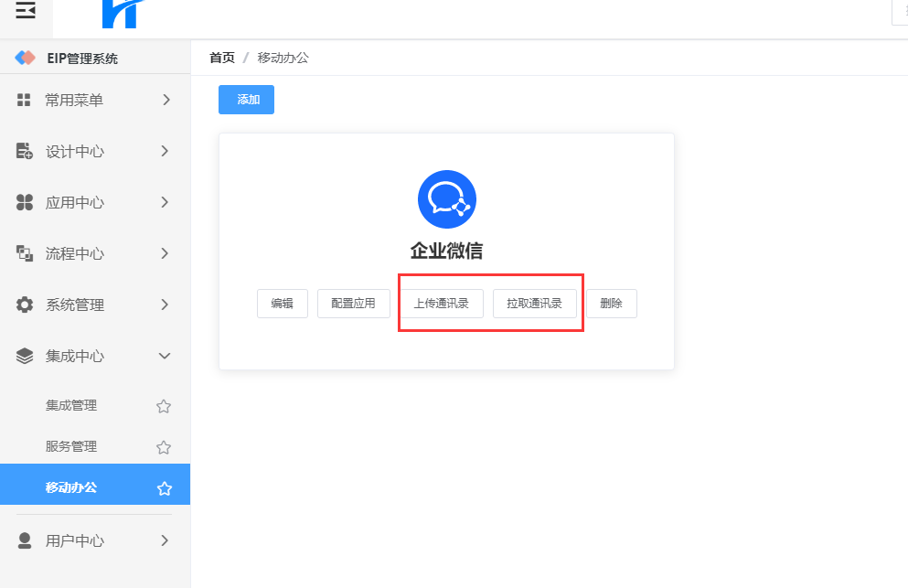Image resolution: width=908 pixels, height=588 pixels.
Task: Open the 流程中心 menu
Action: click(95, 253)
